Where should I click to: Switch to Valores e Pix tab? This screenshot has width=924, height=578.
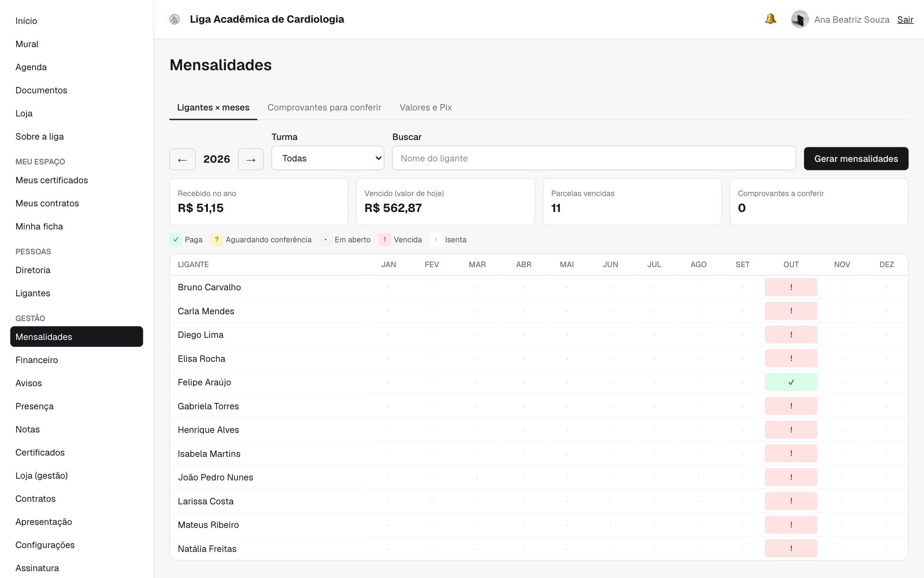pos(426,107)
